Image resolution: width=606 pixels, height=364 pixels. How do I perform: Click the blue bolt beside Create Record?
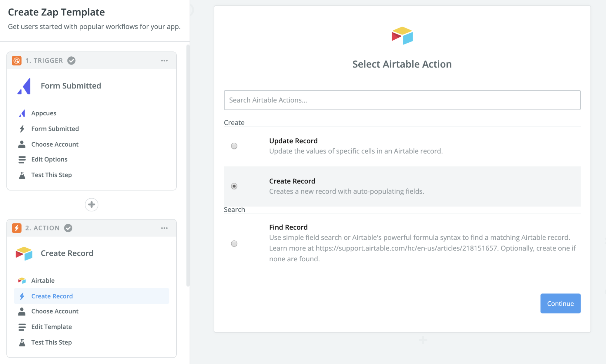pos(22,296)
